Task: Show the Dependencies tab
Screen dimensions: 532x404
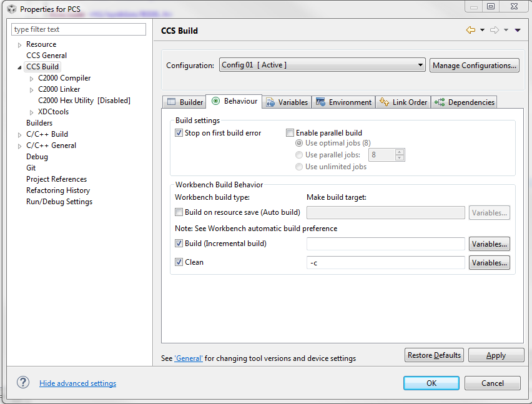Action: coord(465,102)
